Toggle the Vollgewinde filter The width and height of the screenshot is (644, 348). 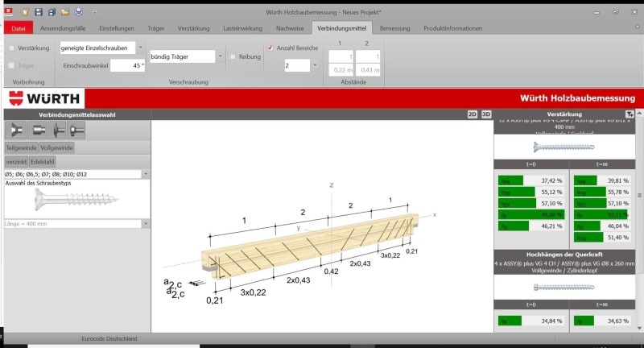point(56,147)
